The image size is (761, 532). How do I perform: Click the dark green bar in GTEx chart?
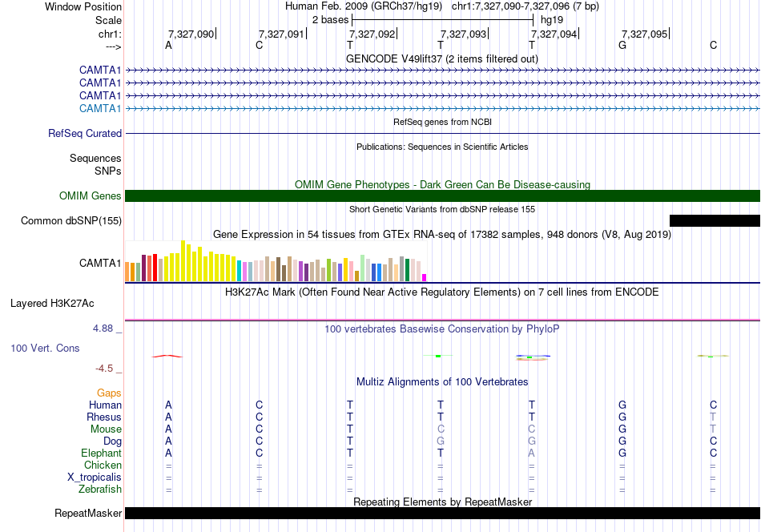407,270
